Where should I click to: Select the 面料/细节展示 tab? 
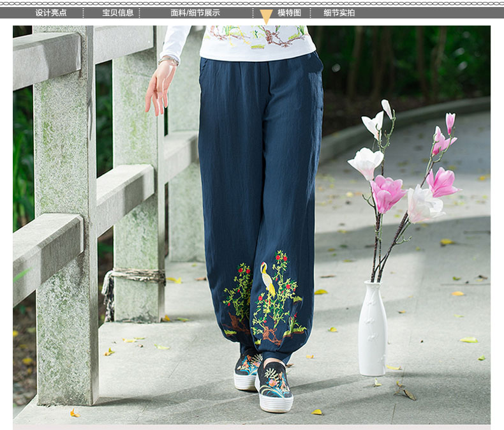pos(195,13)
